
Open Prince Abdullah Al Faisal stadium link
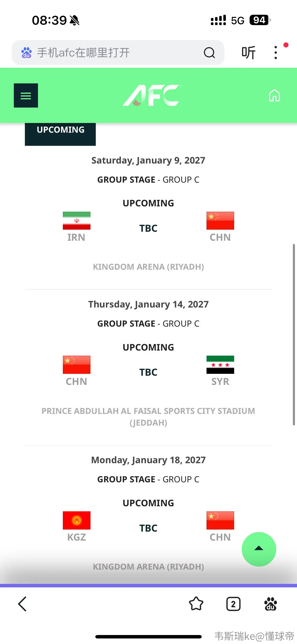(x=148, y=417)
